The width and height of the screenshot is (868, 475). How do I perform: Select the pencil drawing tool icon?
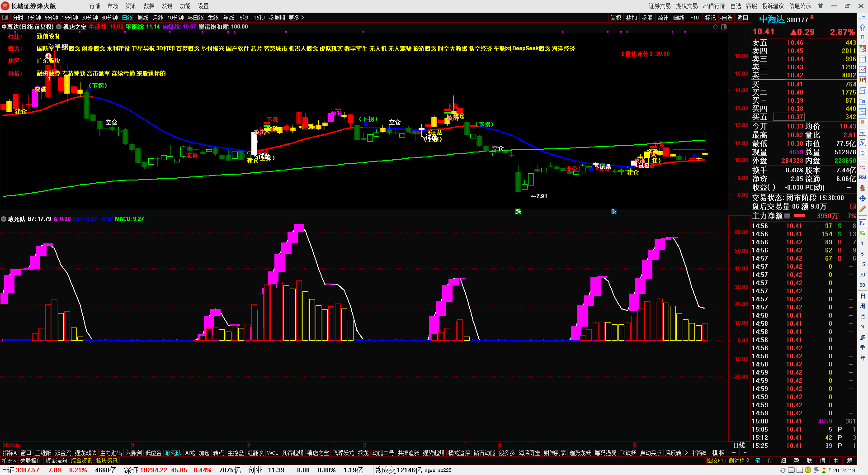[x=863, y=209]
